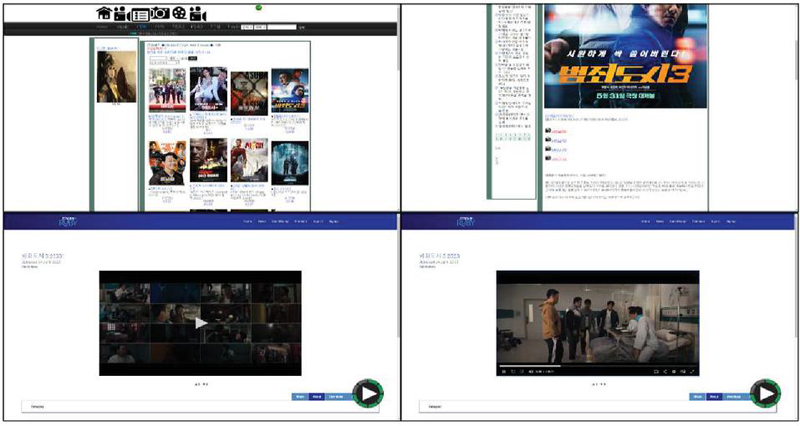
Task: Click the sepia portrait image in the left sidebar
Action: 116,76
